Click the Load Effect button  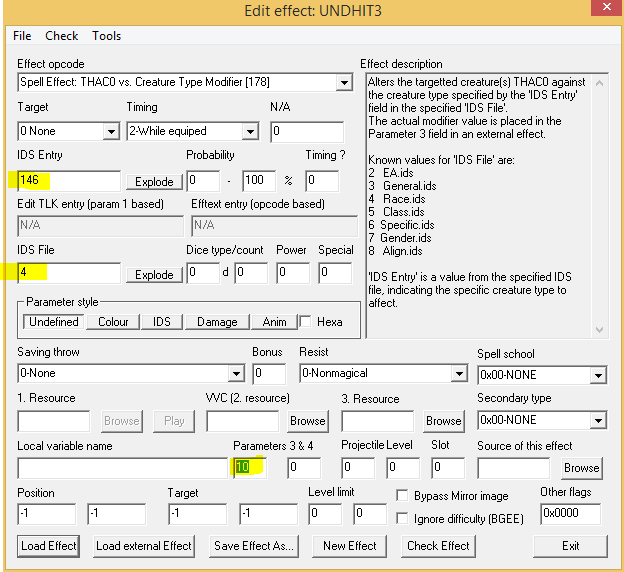point(49,546)
